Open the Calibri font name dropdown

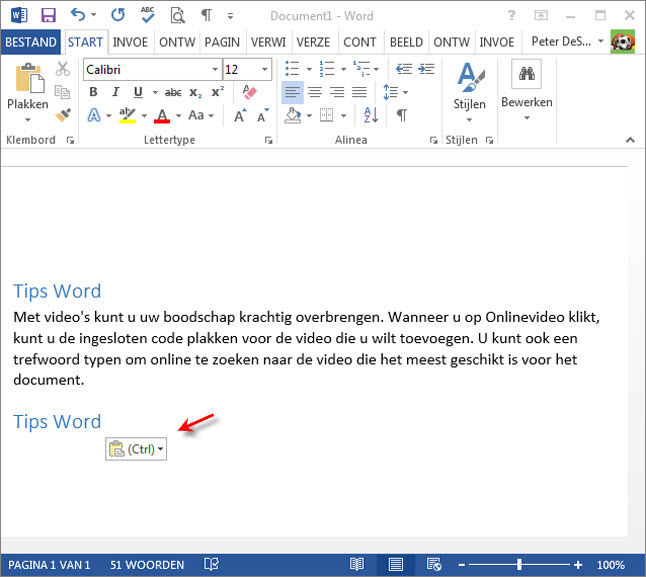coord(215,69)
